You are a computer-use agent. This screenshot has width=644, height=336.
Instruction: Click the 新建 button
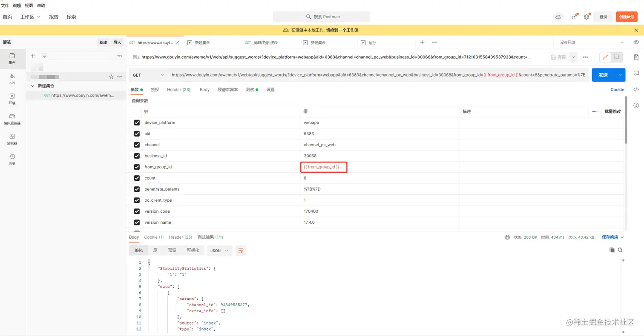click(103, 43)
